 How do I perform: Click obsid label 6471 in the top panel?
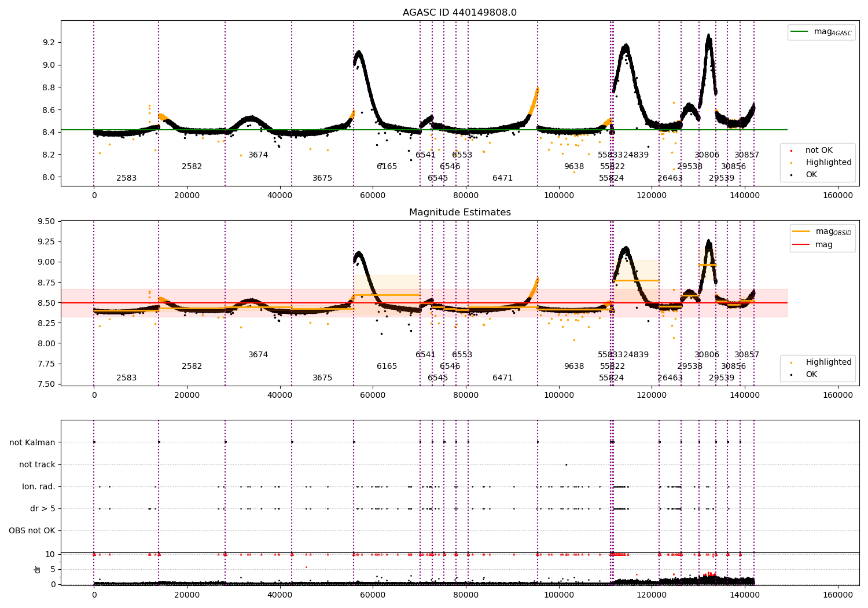click(x=503, y=178)
